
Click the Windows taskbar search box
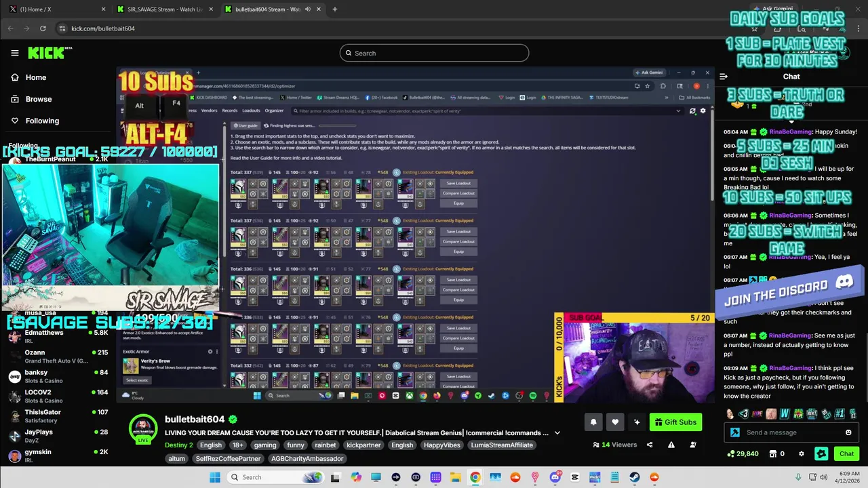[276, 477]
